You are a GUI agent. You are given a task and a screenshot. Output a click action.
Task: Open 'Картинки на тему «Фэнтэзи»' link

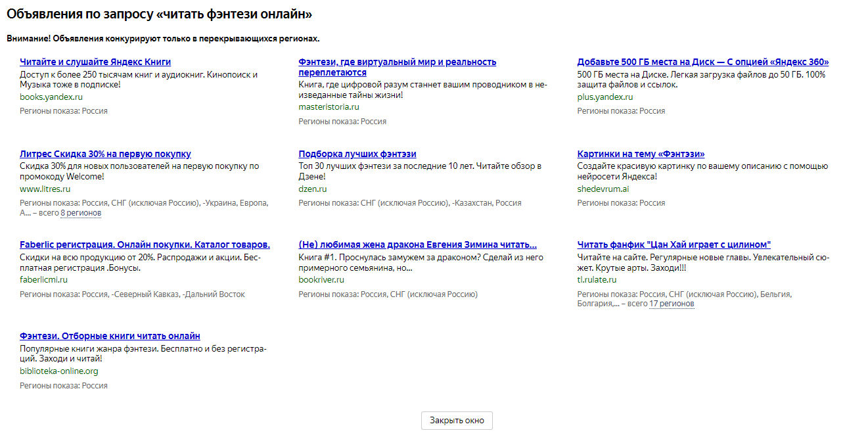641,154
